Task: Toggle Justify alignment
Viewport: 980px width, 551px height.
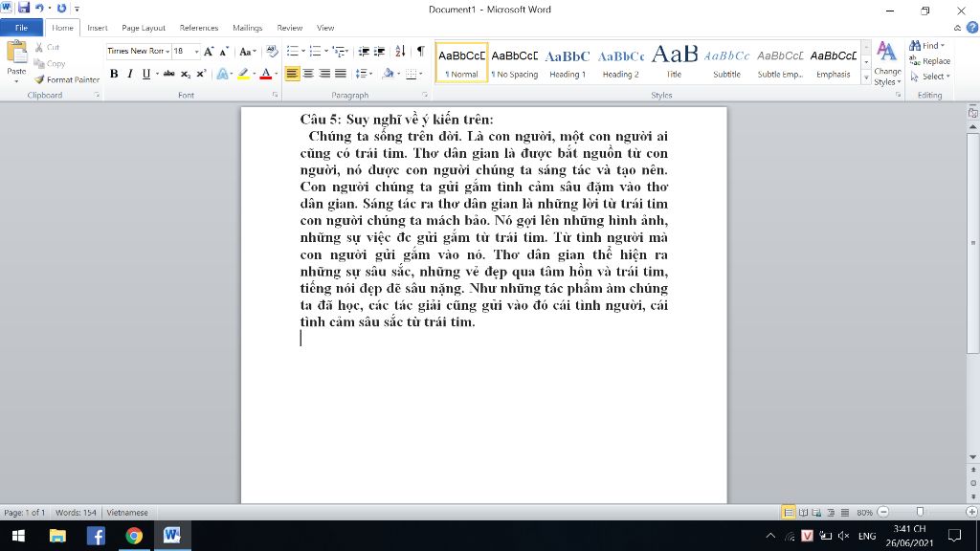Action: click(341, 74)
